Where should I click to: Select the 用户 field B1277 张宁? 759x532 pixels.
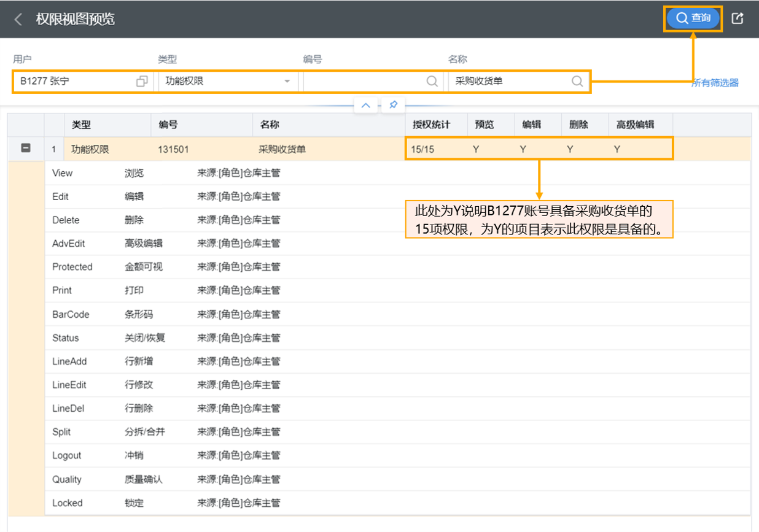tap(84, 81)
